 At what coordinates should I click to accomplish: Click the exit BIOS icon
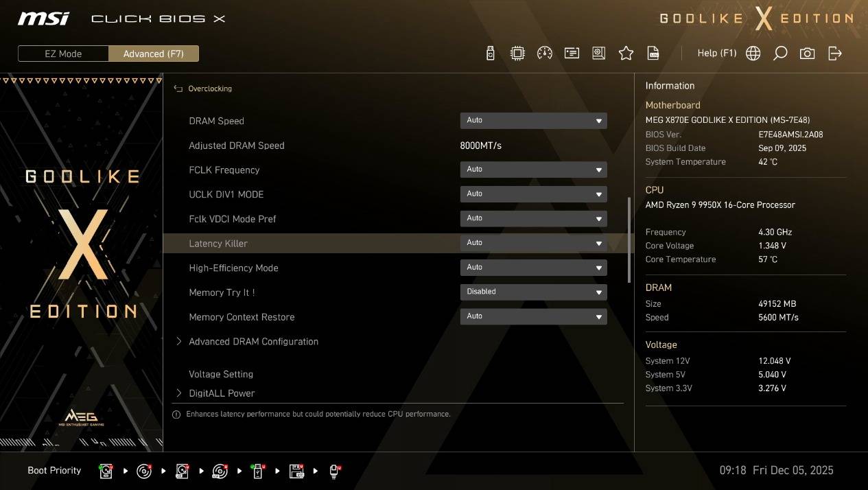click(834, 54)
